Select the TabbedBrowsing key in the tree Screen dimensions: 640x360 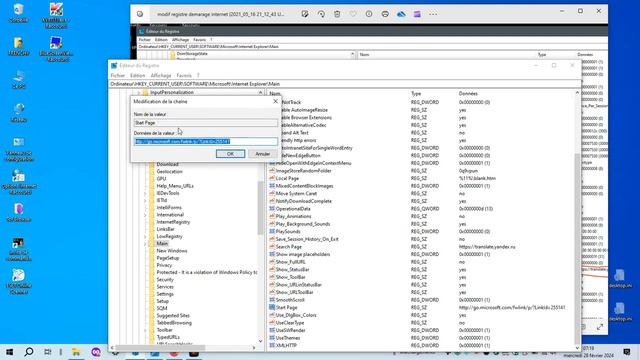click(x=174, y=323)
